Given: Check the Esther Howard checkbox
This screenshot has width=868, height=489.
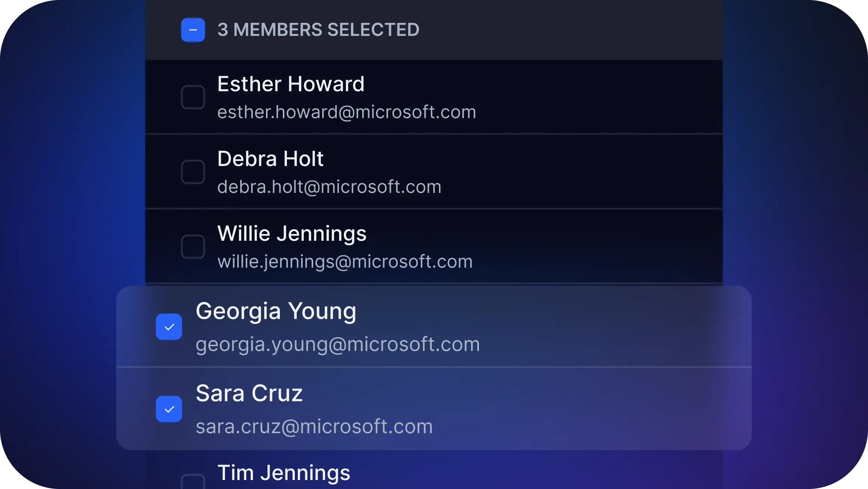Looking at the screenshot, I should pyautogui.click(x=193, y=97).
